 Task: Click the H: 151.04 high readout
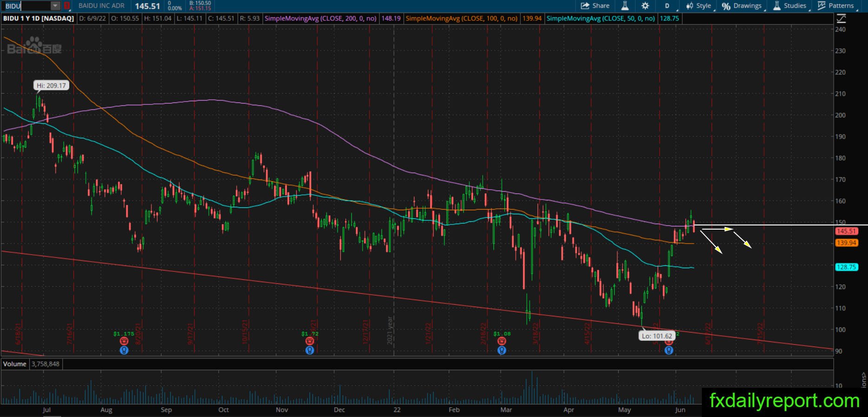click(x=158, y=19)
